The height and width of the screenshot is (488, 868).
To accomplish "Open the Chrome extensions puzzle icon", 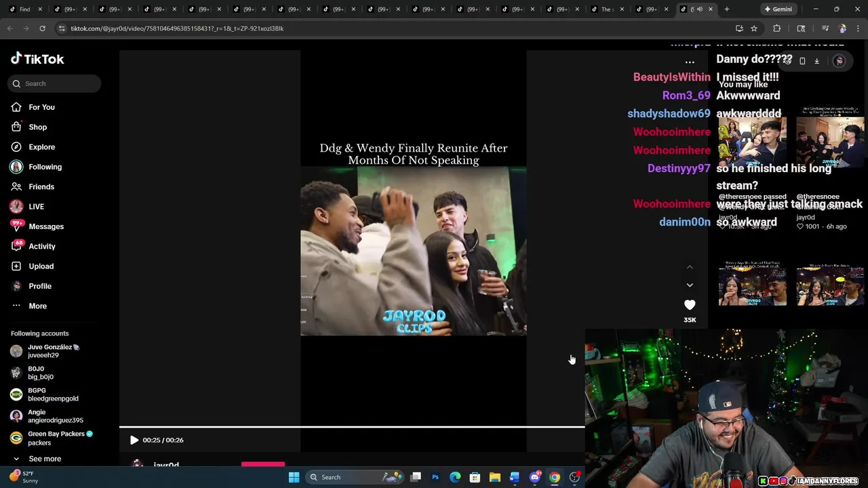I will tap(777, 28).
